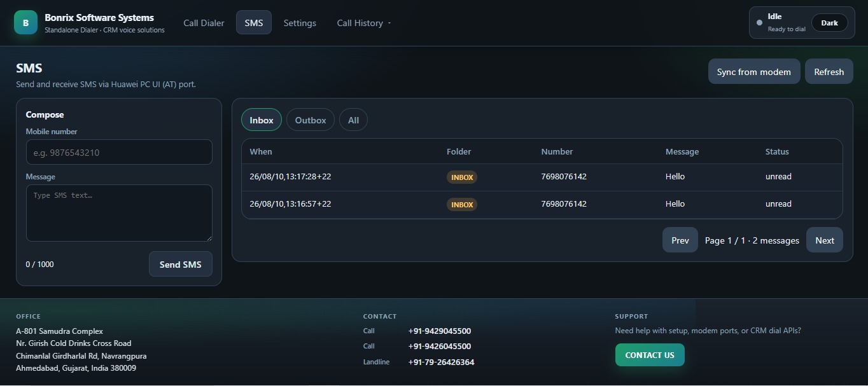Focus the Mobile number input field

pos(119,153)
